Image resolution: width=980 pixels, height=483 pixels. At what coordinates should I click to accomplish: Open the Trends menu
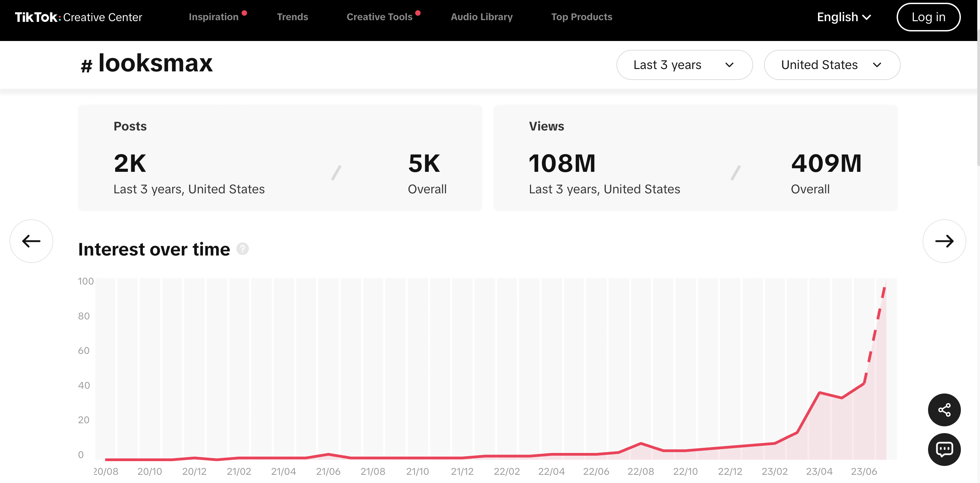click(292, 17)
